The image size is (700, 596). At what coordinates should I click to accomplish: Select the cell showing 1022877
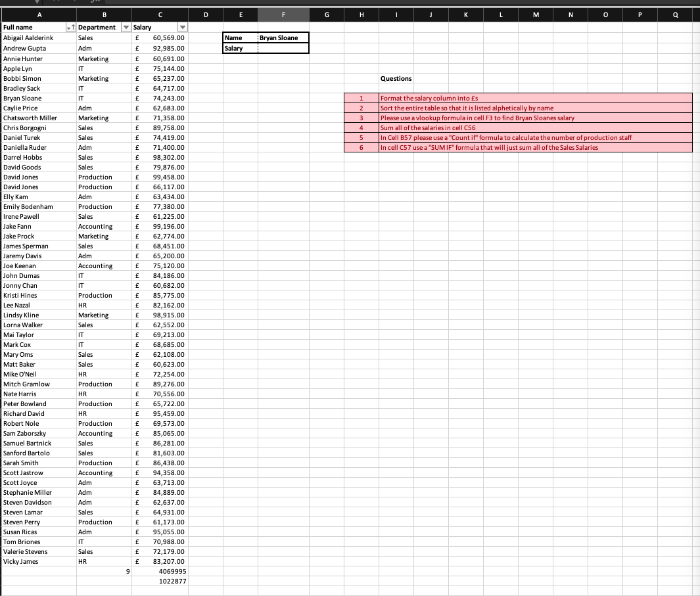160,581
